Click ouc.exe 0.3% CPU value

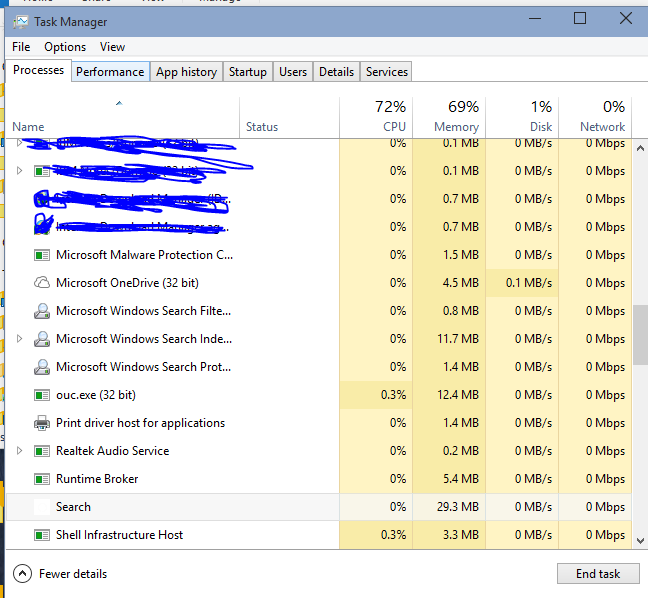(x=393, y=395)
